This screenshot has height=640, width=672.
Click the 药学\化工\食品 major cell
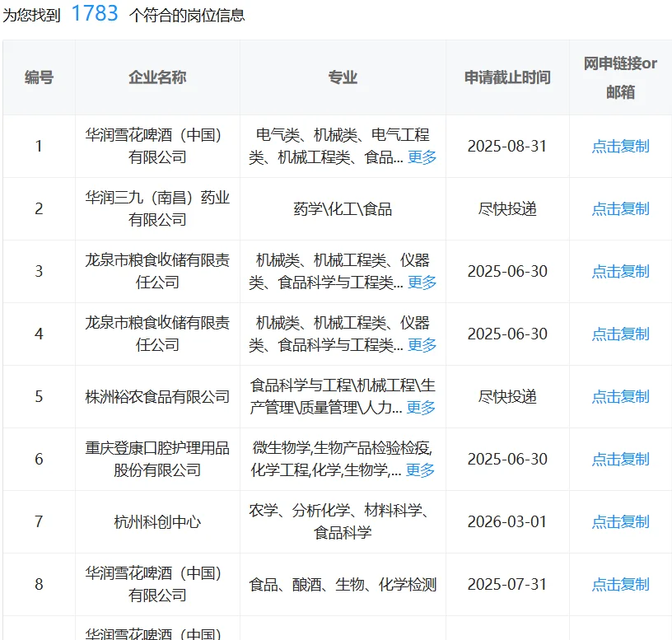tap(343, 208)
